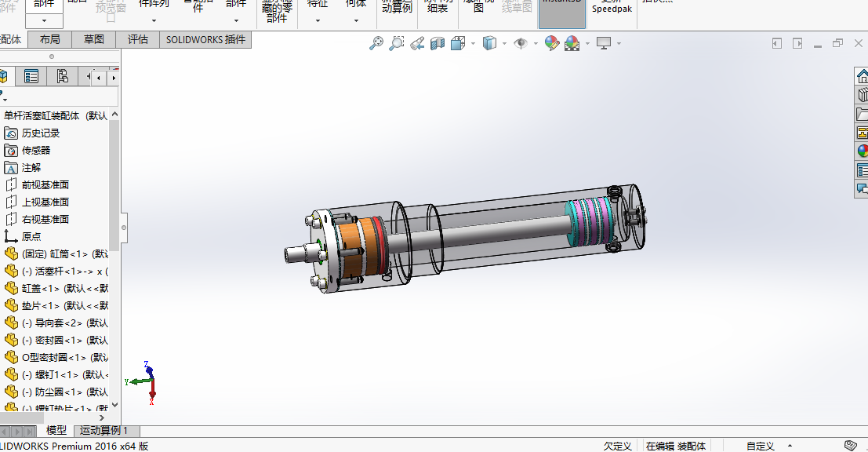The image size is (868, 452).
Task: Switch to the 布局 tab
Action: pos(50,39)
